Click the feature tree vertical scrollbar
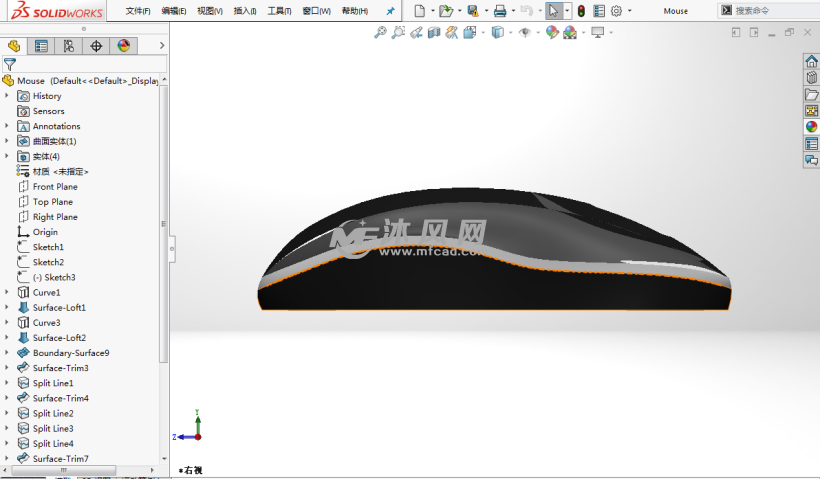This screenshot has width=820, height=479. (x=164, y=224)
